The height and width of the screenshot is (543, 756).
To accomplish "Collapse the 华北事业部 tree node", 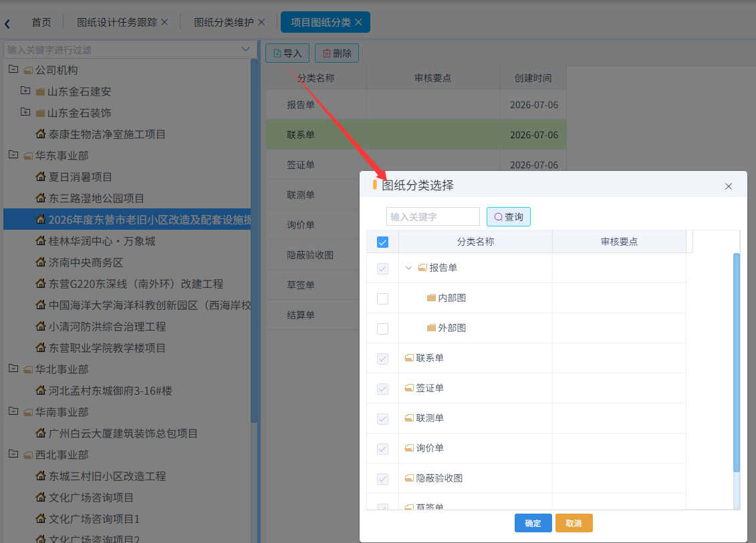I will pos(13,369).
